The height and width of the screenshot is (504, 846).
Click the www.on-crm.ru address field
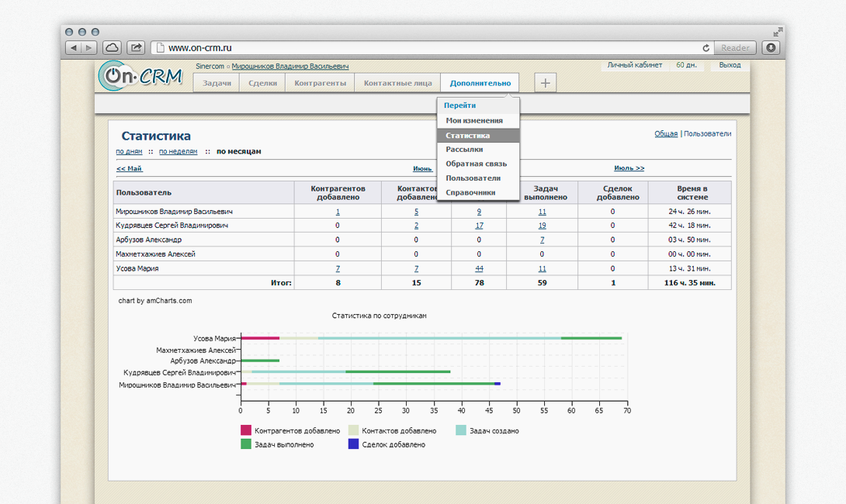[432, 48]
